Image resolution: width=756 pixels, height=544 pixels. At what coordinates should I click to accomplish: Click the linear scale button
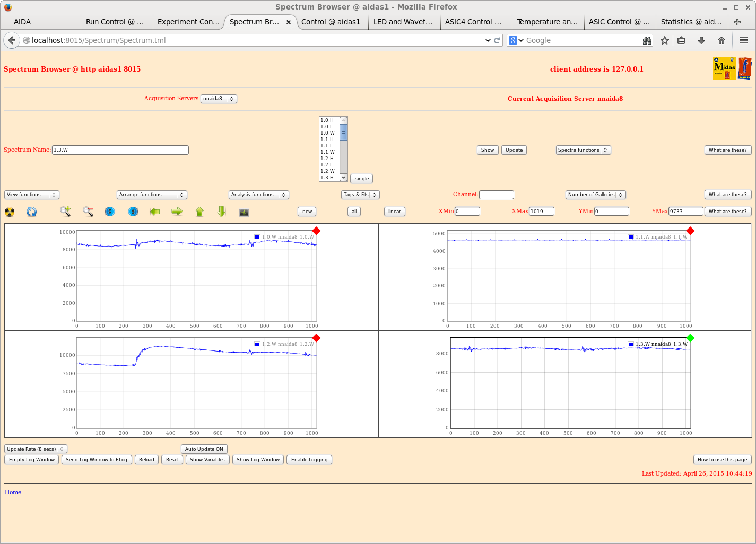click(395, 212)
